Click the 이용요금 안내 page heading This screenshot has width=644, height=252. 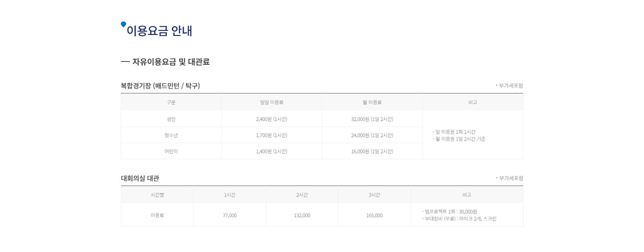pos(159,31)
